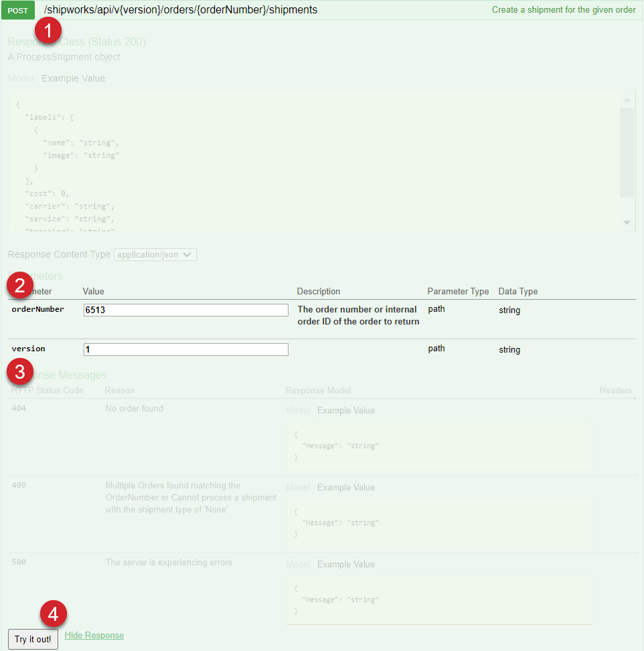The height and width of the screenshot is (651, 644).
Task: Click the 409 status code
Action: 19,485
